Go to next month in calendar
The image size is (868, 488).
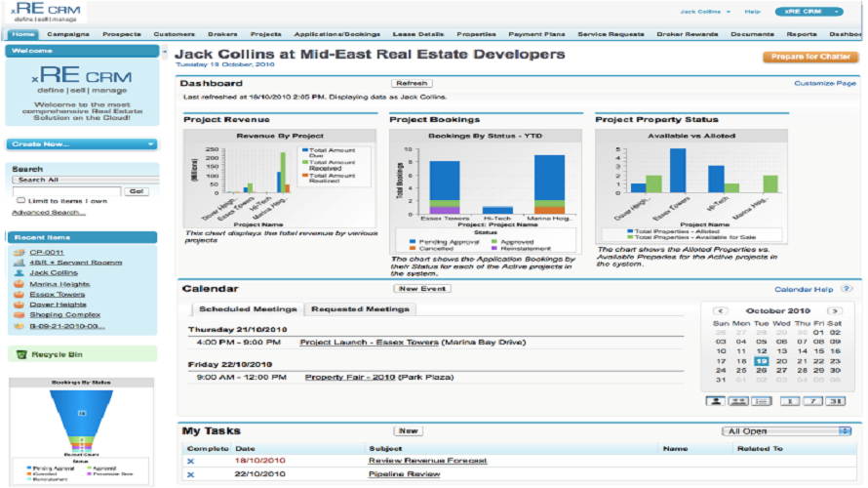pos(835,310)
